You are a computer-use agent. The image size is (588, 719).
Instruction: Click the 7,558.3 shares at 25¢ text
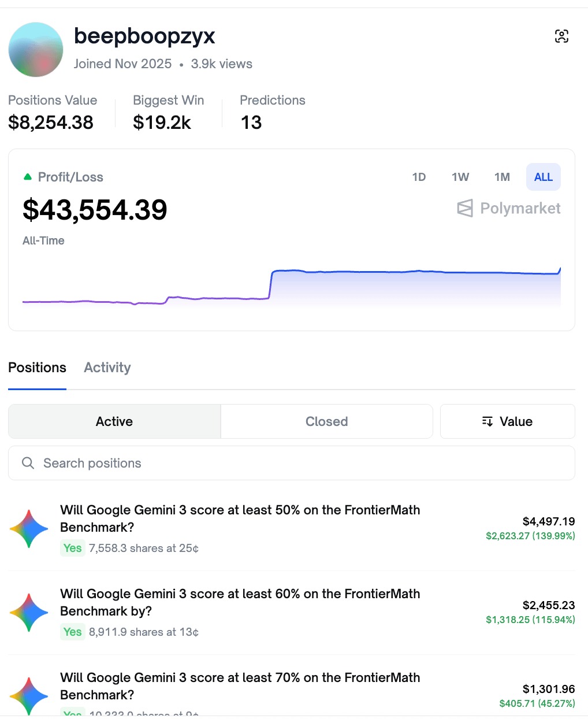[144, 548]
